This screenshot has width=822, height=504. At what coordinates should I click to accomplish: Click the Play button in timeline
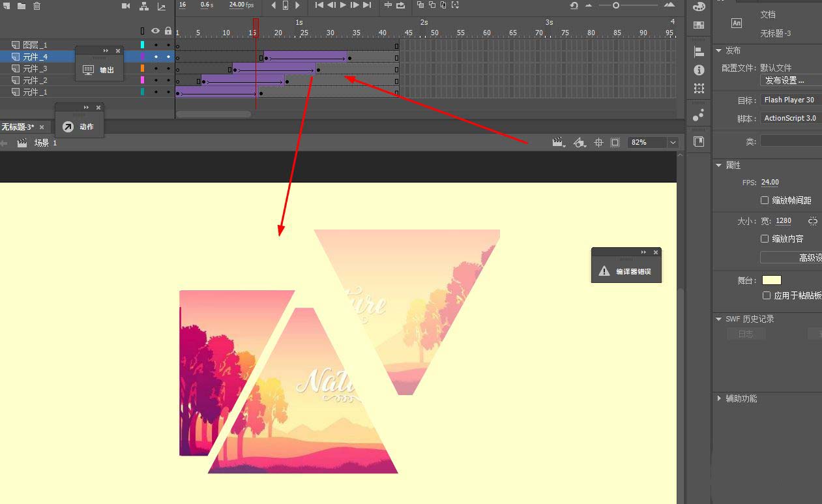pyautogui.click(x=344, y=5)
